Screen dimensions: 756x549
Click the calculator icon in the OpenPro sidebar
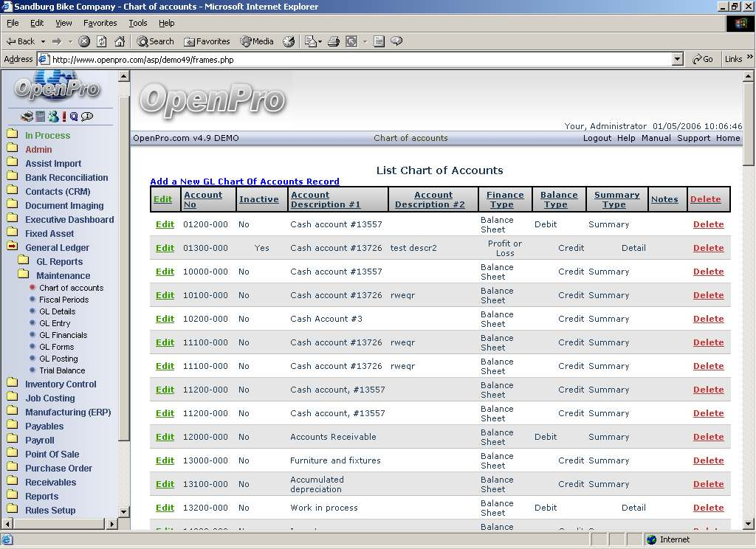point(40,117)
